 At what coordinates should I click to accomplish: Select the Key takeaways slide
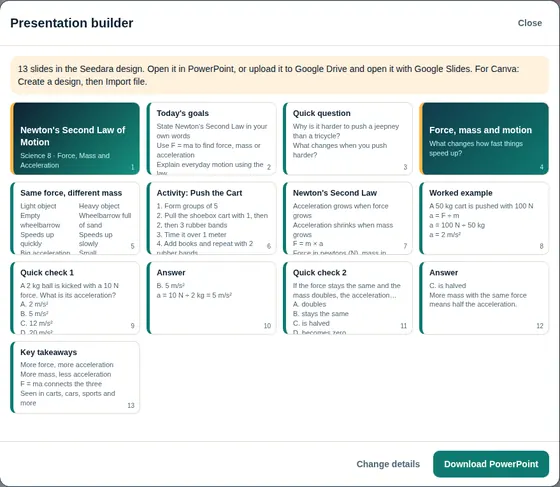tap(75, 377)
